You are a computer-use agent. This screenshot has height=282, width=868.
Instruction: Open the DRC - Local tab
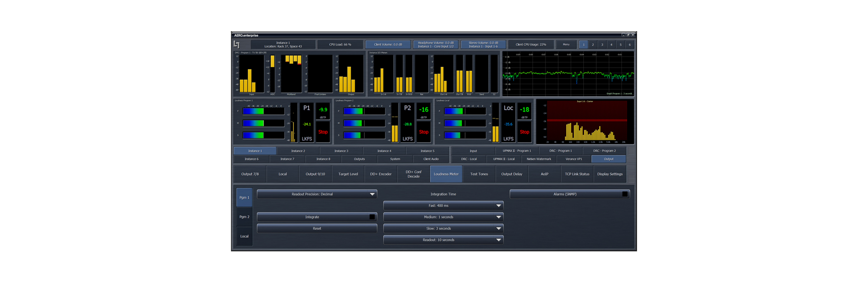(469, 159)
